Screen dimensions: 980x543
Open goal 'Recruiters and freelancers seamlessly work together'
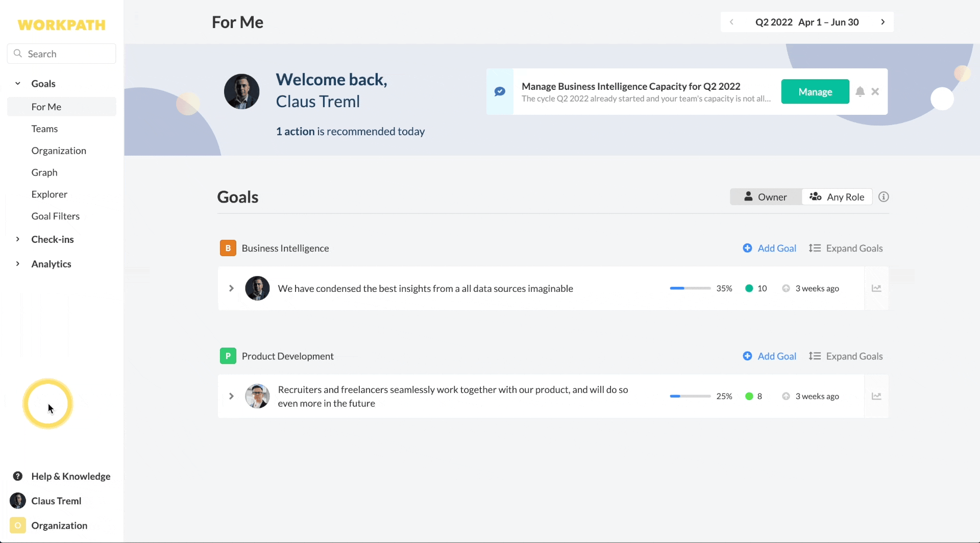point(453,396)
